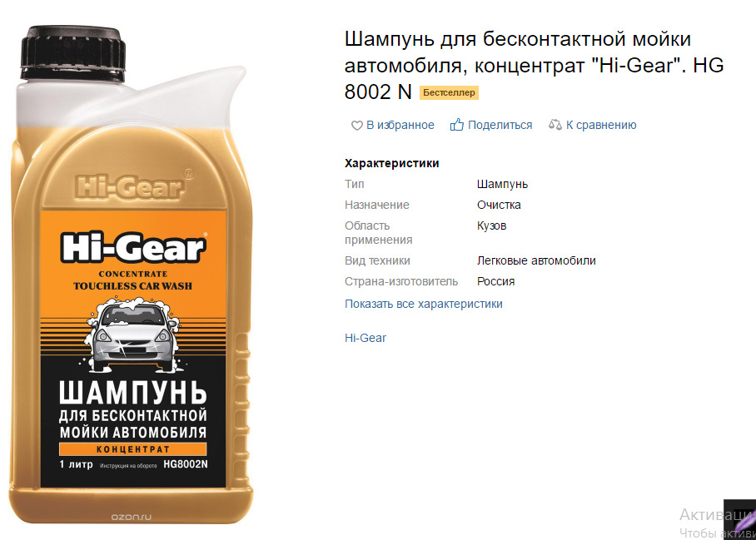Viewport: 756px width, 540px height.
Task: Open the Hi-Gear brand link
Action: (x=366, y=338)
